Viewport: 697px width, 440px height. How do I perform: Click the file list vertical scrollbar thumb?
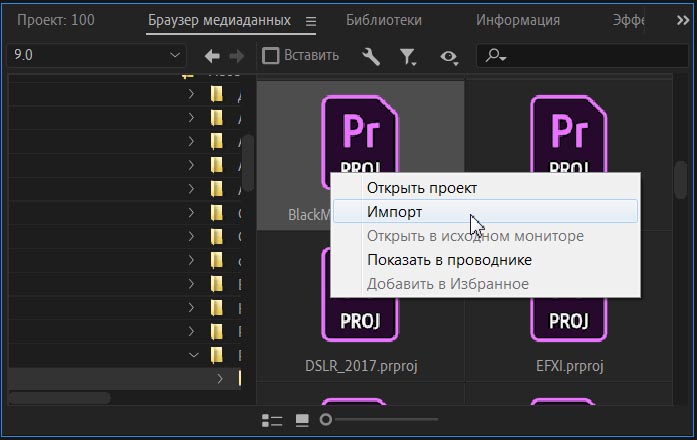(x=681, y=180)
